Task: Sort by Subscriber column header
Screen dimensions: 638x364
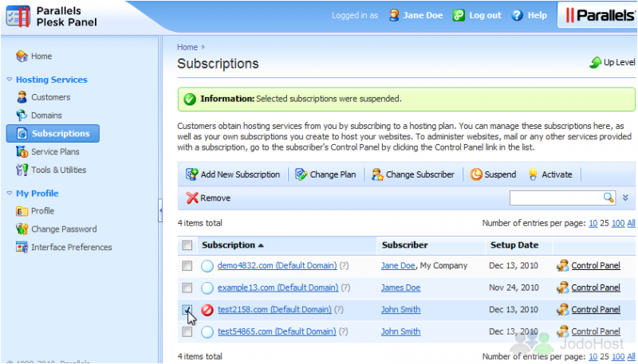Action: [x=405, y=245]
